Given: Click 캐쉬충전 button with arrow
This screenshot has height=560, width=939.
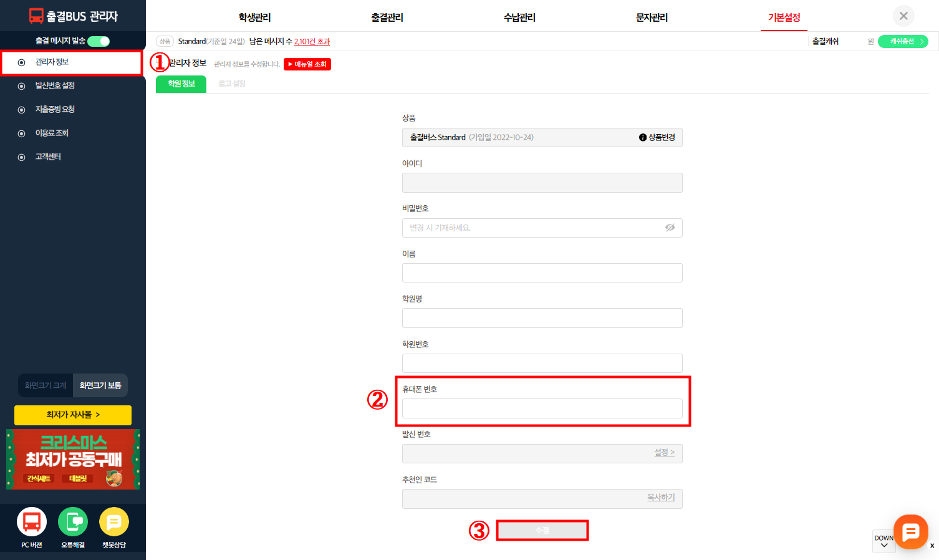Looking at the screenshot, I should pyautogui.click(x=903, y=42).
